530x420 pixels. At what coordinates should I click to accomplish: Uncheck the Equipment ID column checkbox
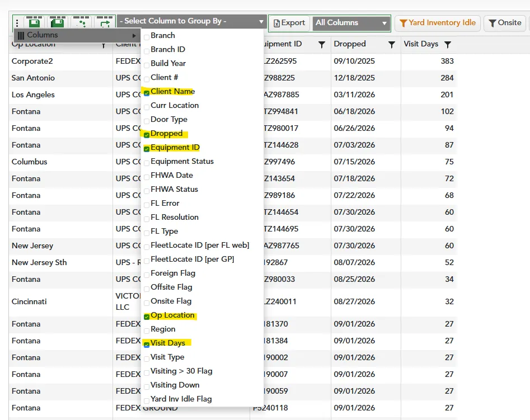pyautogui.click(x=147, y=149)
